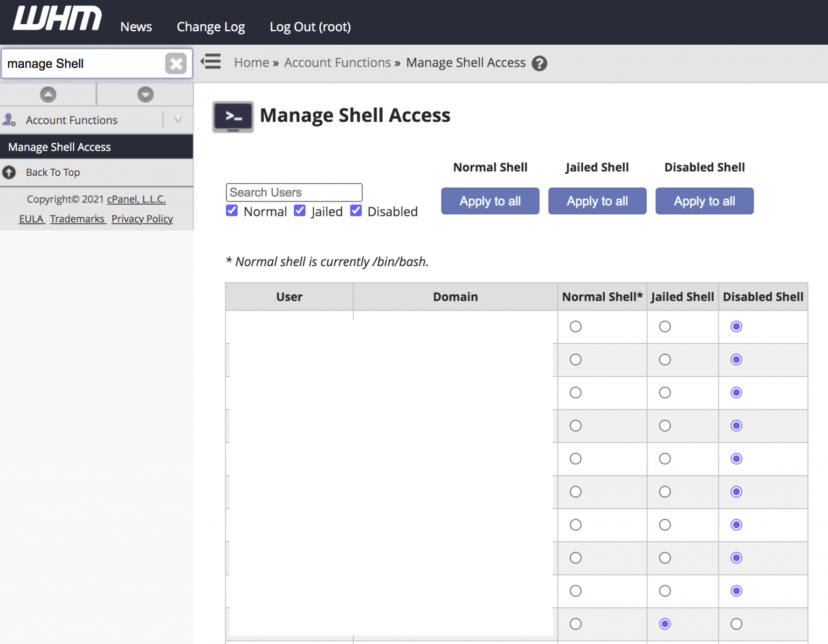Select Manage Shell Access in the sidebar
The height and width of the screenshot is (644, 828).
96,147
